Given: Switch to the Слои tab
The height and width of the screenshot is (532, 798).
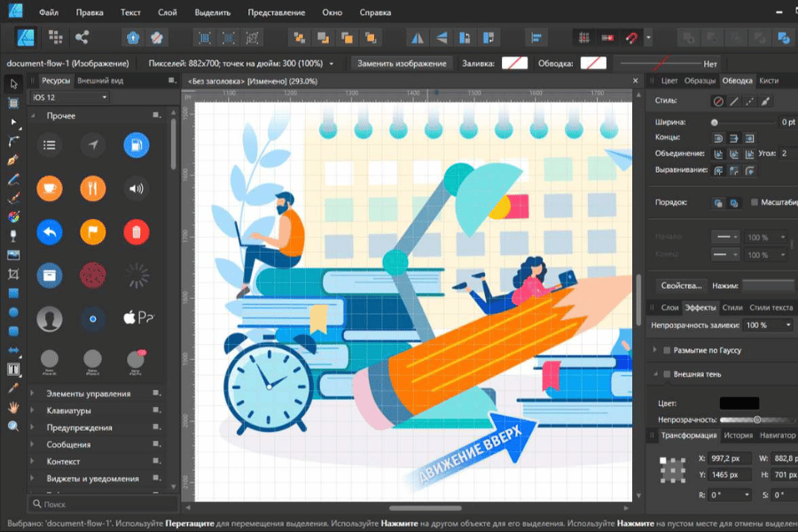Looking at the screenshot, I should [669, 307].
